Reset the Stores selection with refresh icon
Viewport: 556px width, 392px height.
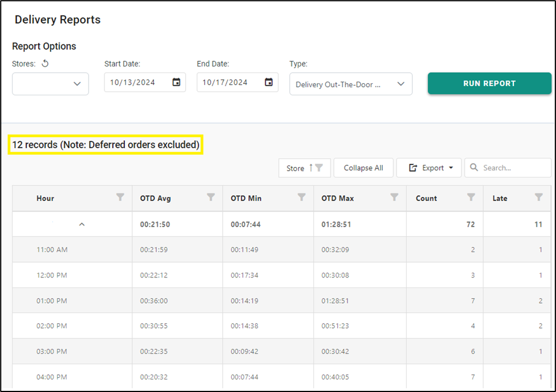point(45,64)
